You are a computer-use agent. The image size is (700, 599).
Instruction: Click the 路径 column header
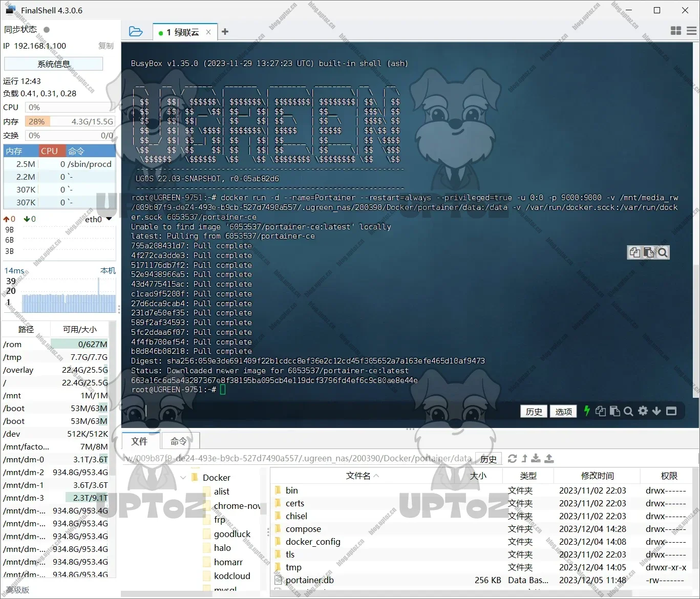click(x=26, y=329)
